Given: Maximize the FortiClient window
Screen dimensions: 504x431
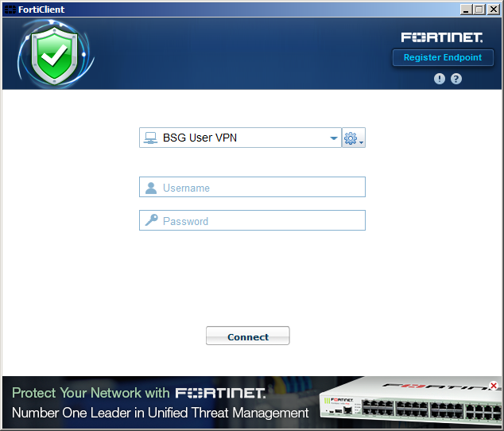Looking at the screenshot, I should coord(479,10).
